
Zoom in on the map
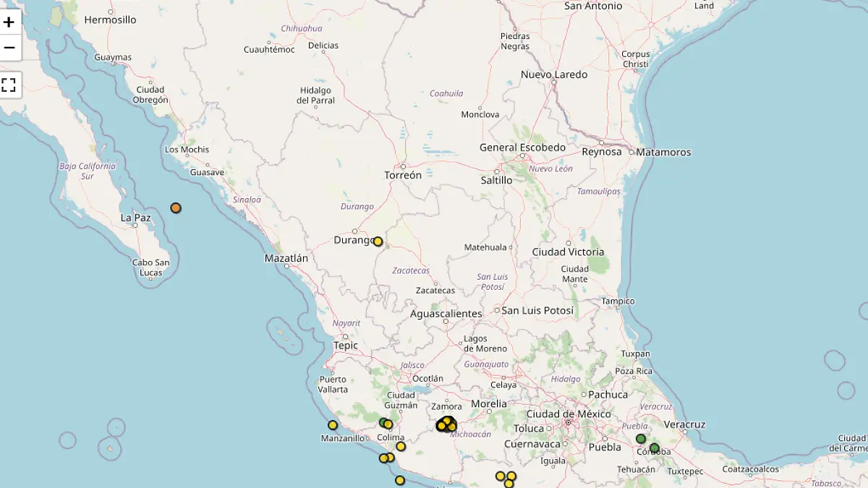(x=9, y=22)
